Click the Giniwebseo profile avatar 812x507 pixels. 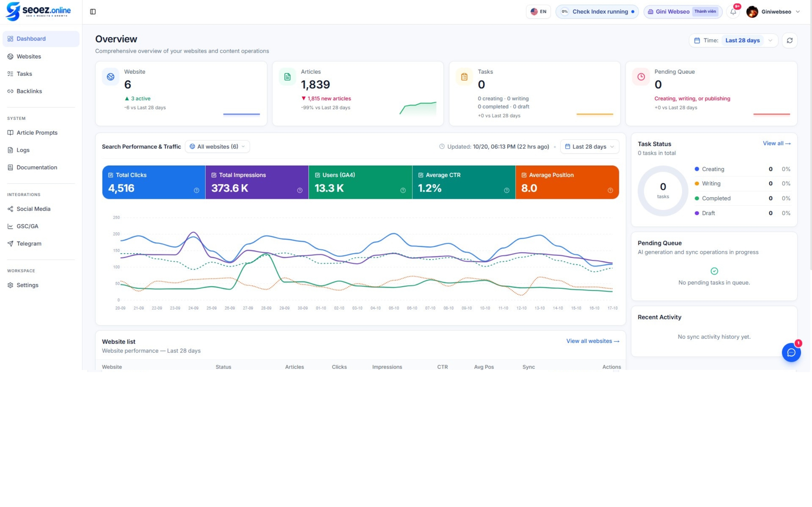click(752, 12)
